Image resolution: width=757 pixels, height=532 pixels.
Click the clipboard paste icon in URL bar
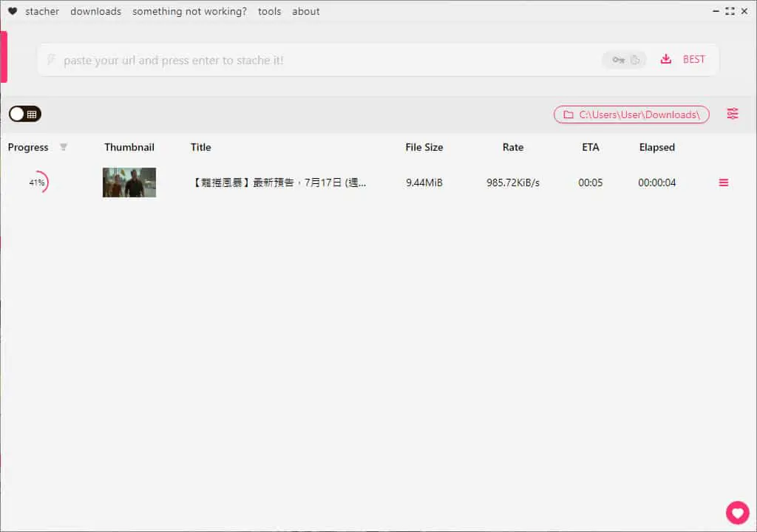click(635, 60)
